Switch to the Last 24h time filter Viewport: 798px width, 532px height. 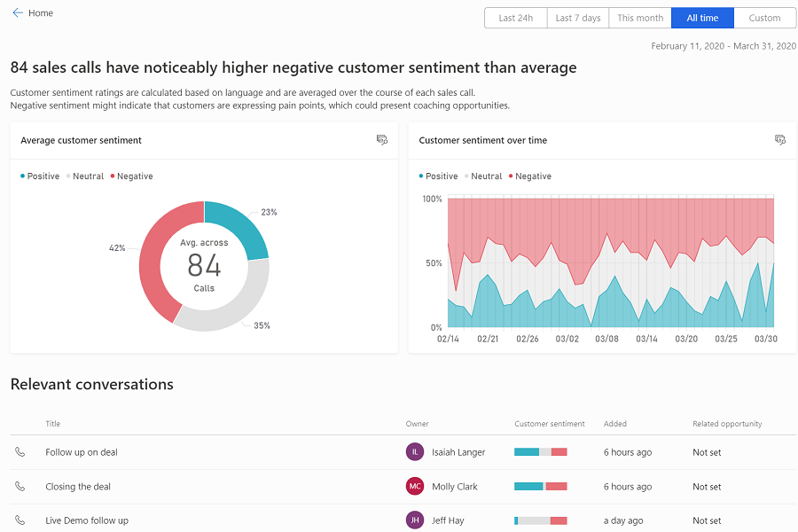point(515,17)
